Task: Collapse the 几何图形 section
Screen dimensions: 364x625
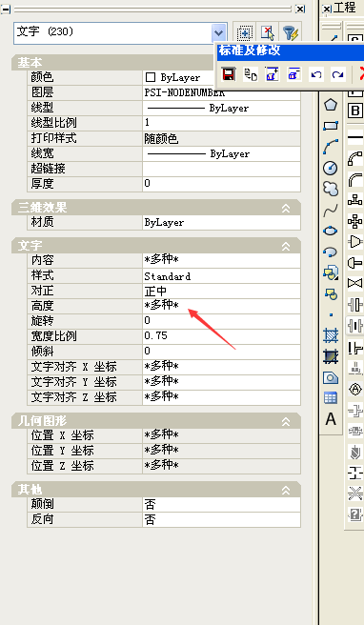Action: tap(286, 421)
